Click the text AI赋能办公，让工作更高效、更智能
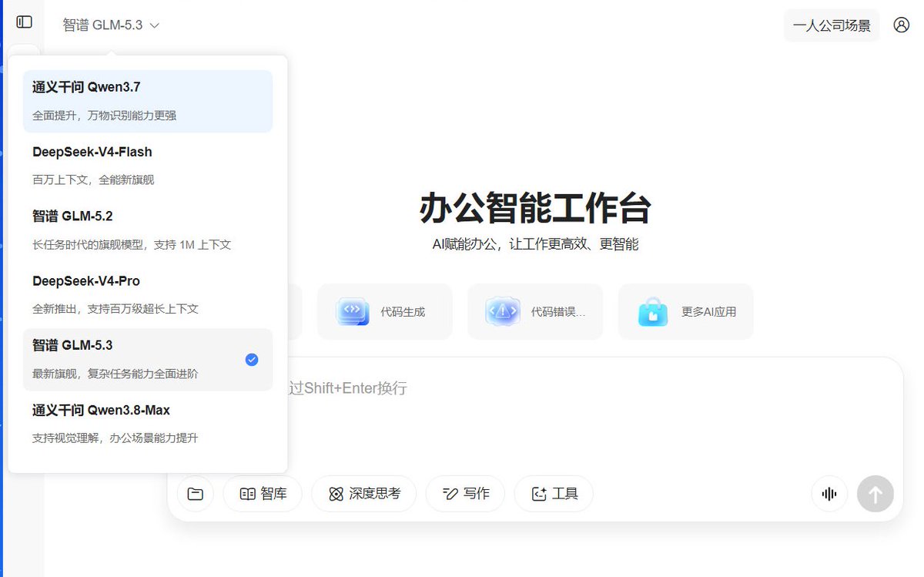The height and width of the screenshot is (577, 924). (x=535, y=244)
